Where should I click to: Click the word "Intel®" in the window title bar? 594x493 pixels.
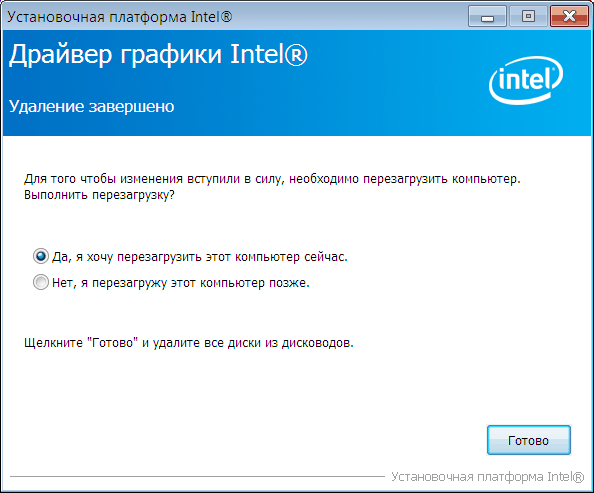click(211, 17)
